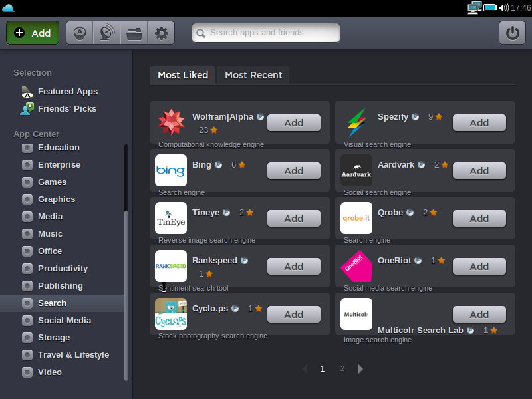The height and width of the screenshot is (399, 532).
Task: Click the volume icon in system tray
Action: click(x=503, y=8)
